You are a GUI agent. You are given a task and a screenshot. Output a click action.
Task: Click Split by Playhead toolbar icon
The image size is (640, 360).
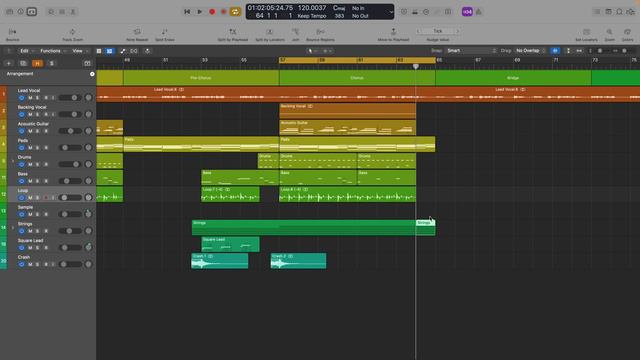point(233,32)
